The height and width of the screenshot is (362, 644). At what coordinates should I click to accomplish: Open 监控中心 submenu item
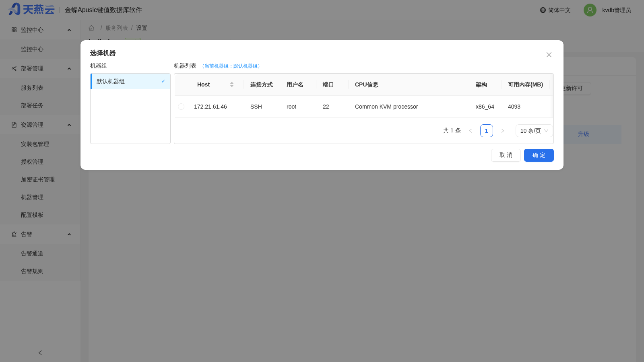tap(32, 49)
